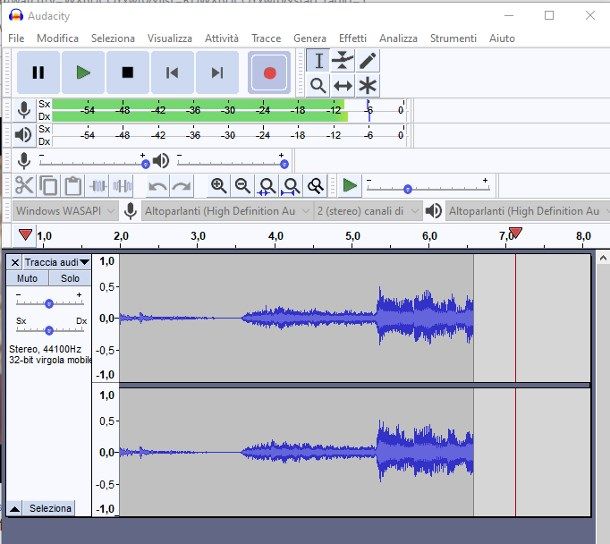This screenshot has width=610, height=544.
Task: Adjust the track gain slider
Action: pyautogui.click(x=50, y=303)
